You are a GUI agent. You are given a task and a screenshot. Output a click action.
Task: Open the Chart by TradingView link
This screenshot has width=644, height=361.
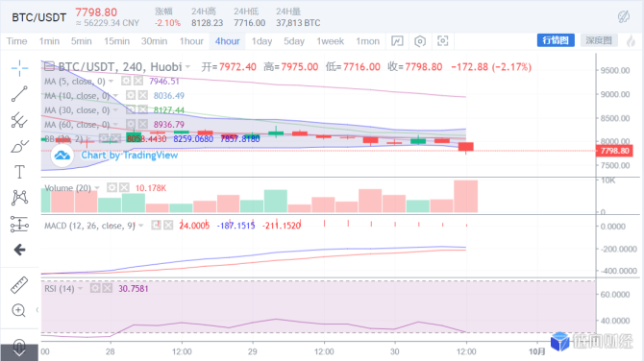click(x=130, y=156)
